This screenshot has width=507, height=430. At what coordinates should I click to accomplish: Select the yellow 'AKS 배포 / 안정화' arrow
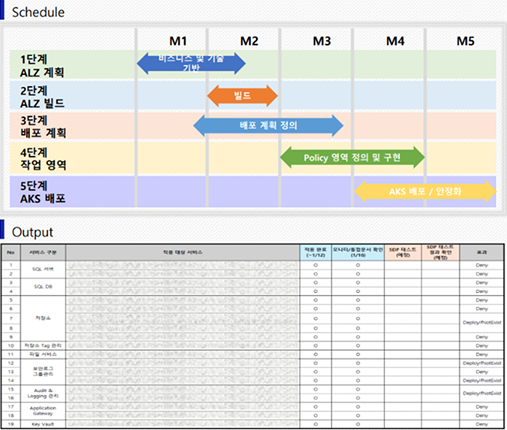tap(425, 191)
